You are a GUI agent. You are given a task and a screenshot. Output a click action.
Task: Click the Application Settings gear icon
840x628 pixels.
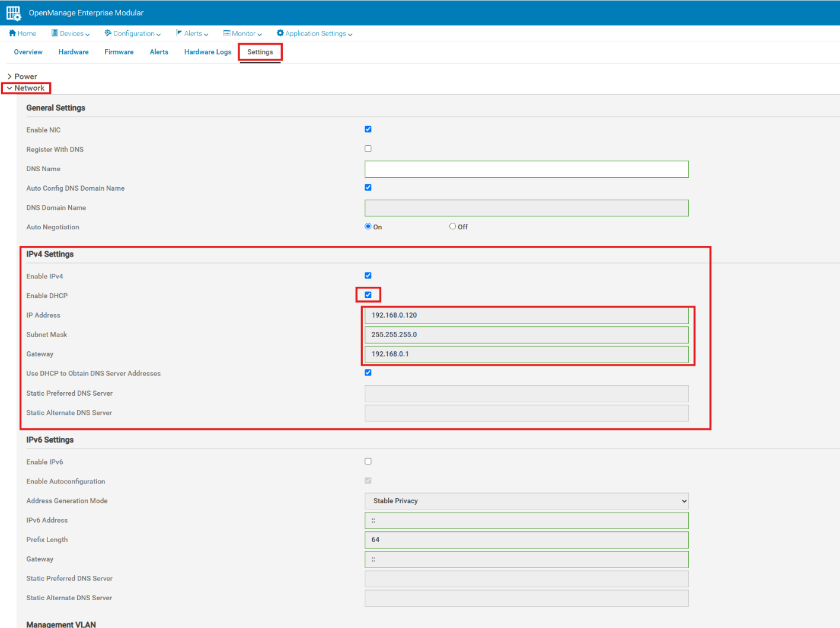(280, 33)
